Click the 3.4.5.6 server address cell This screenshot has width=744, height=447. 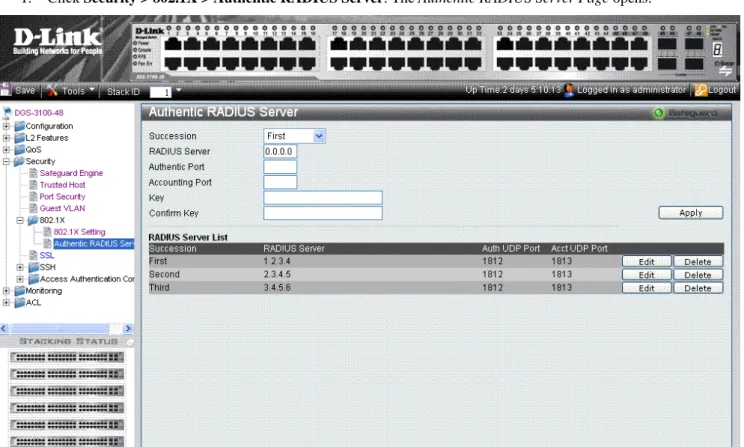(277, 288)
